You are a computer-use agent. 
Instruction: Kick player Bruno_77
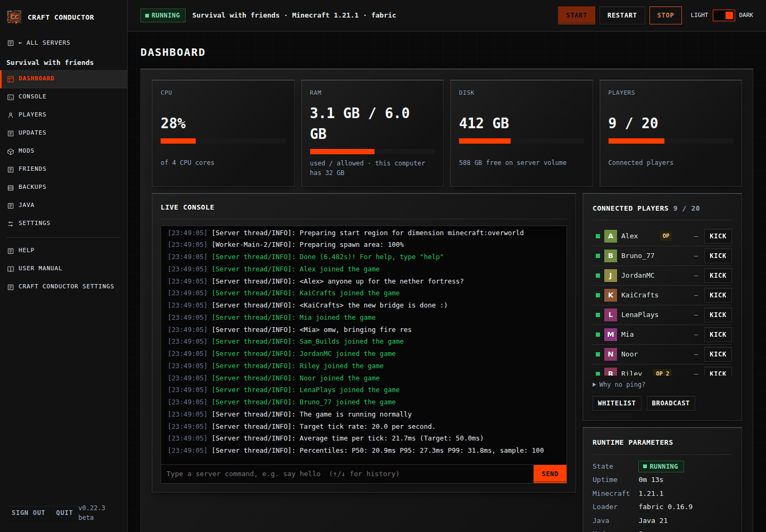[x=718, y=256]
